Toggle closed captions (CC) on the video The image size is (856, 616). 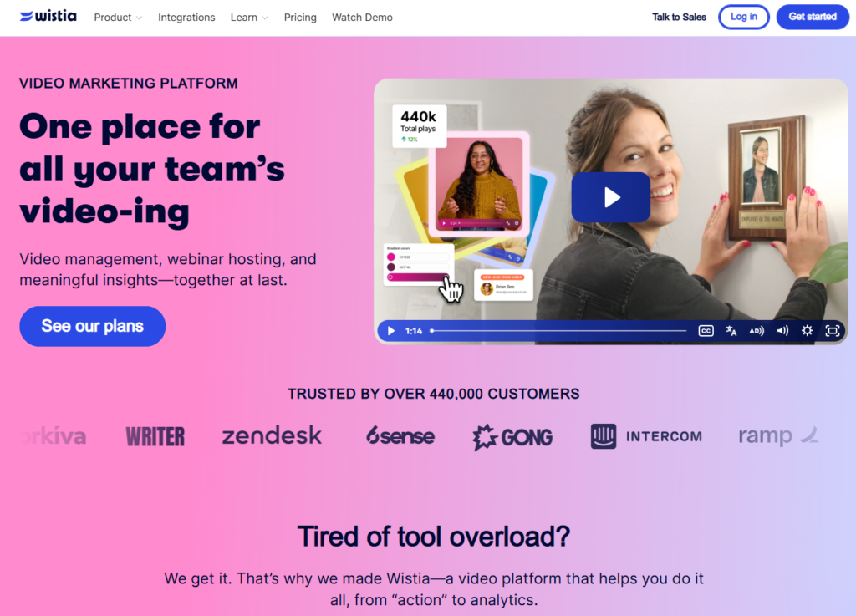tap(706, 331)
